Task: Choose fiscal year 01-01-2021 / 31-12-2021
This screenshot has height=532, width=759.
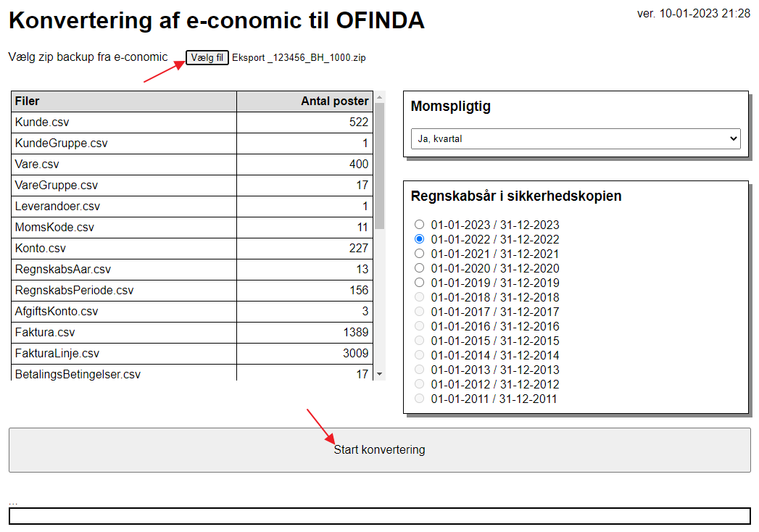Action: tap(419, 254)
